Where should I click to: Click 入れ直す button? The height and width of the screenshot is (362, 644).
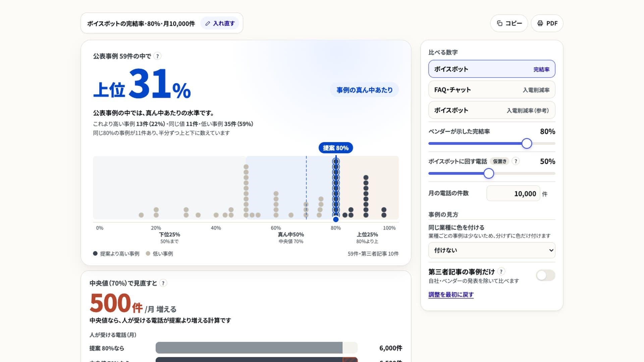pyautogui.click(x=220, y=23)
